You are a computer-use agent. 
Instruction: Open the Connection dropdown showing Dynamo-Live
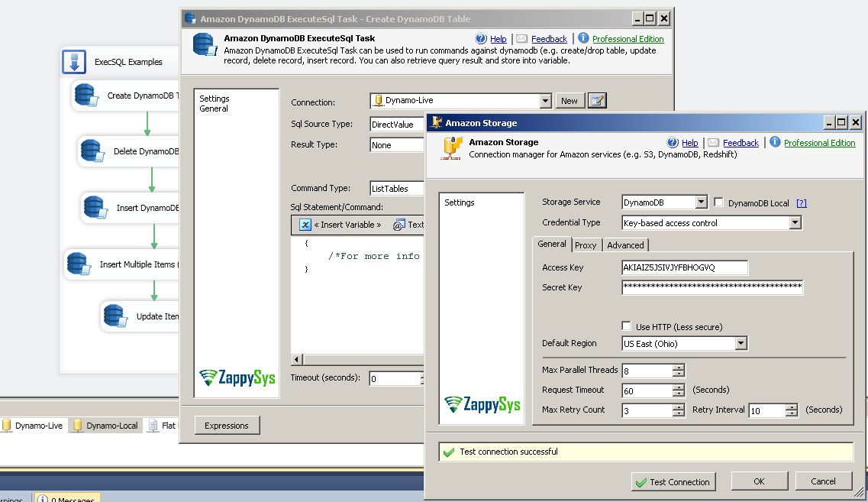[545, 100]
